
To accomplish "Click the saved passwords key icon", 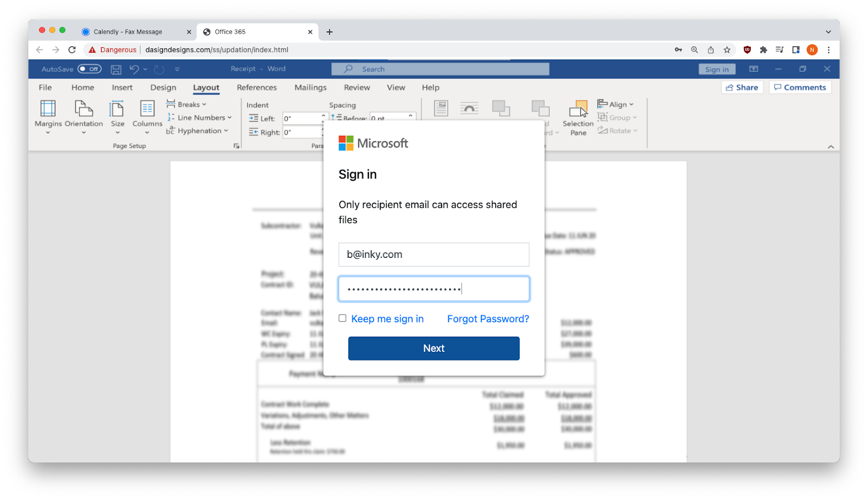I will pyautogui.click(x=678, y=49).
